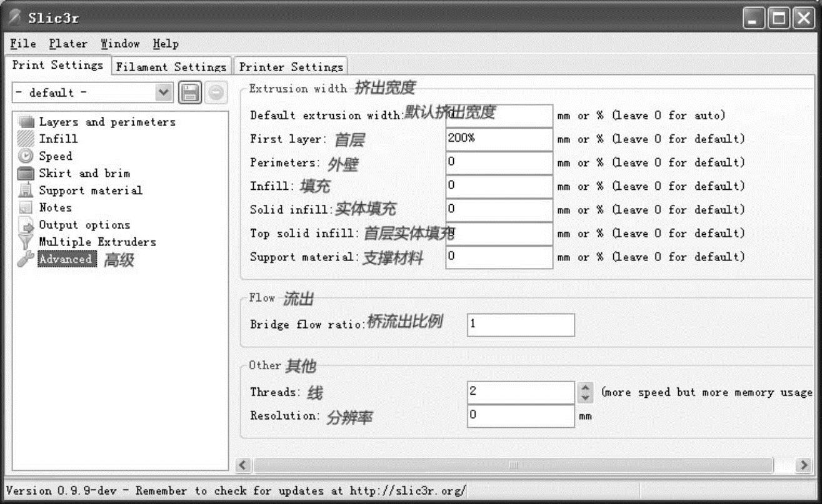
Task: Expand the '- default -' preset dropdown
Action: tap(163, 93)
